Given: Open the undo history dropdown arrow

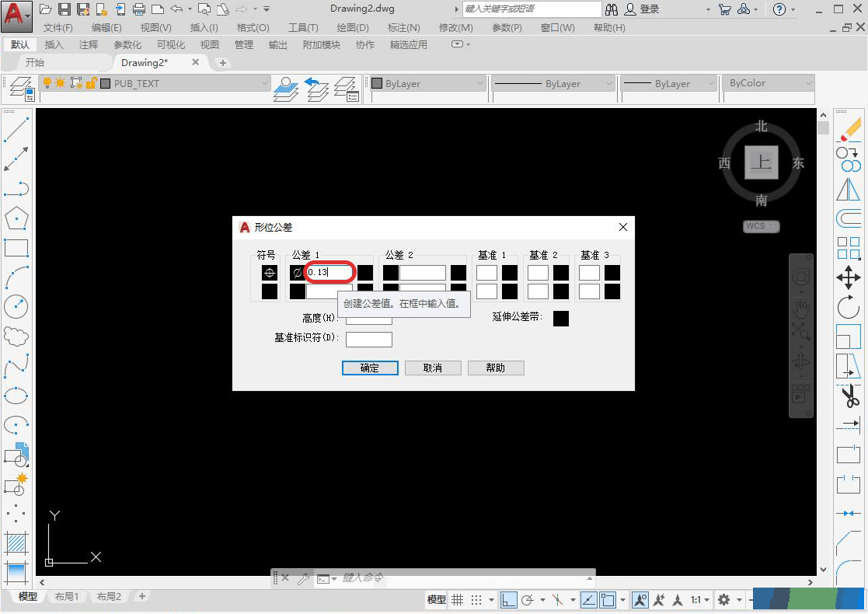Looking at the screenshot, I should tap(190, 9).
